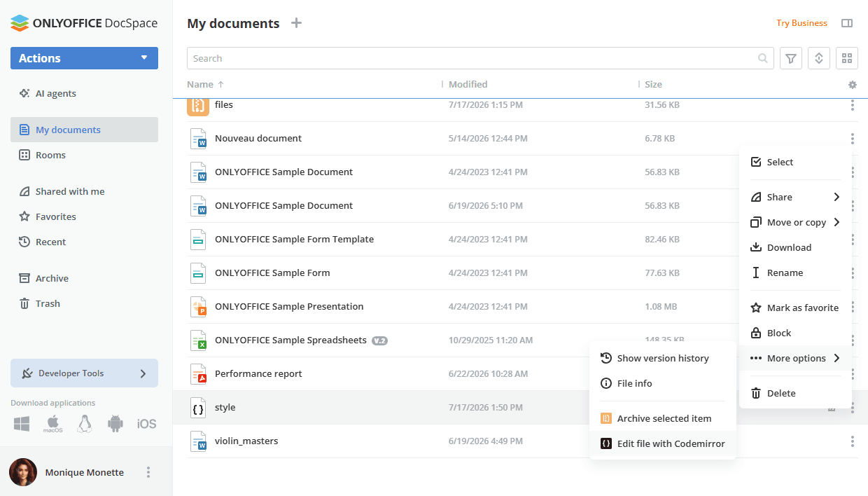
Task: Open options menu for style row
Action: (x=852, y=407)
